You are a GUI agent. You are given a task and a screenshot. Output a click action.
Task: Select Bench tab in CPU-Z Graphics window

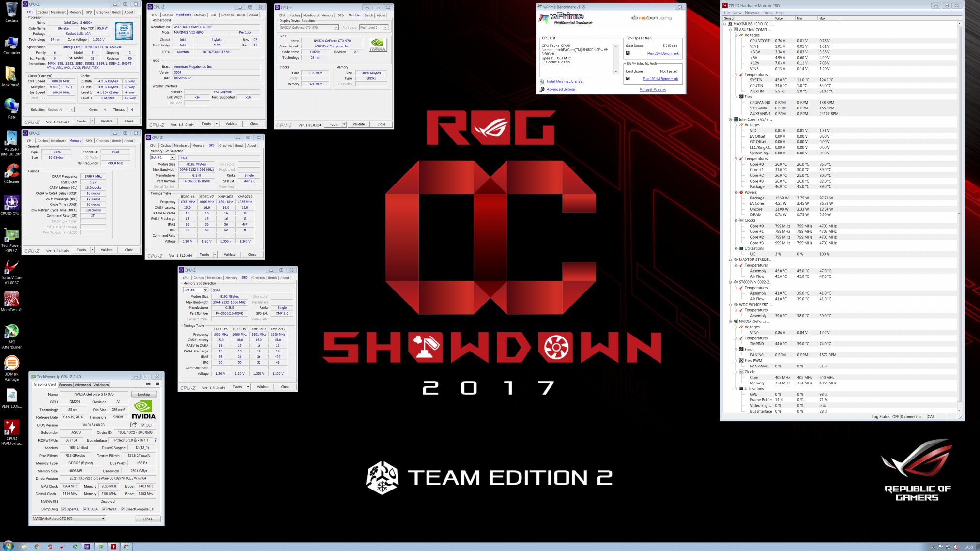[368, 15]
